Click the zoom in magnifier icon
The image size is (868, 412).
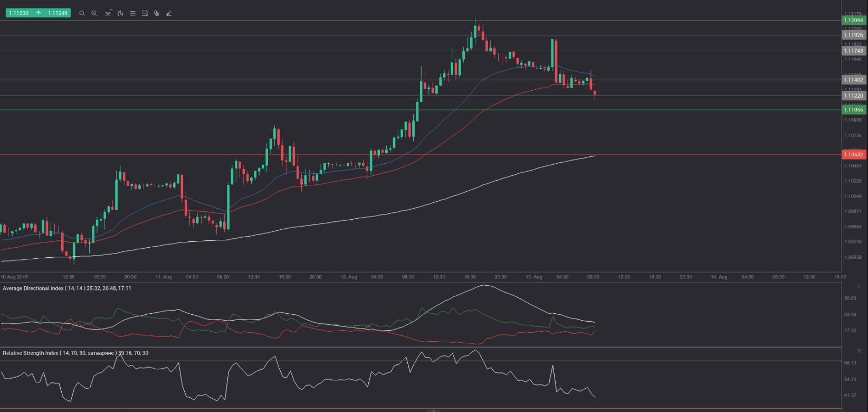94,13
